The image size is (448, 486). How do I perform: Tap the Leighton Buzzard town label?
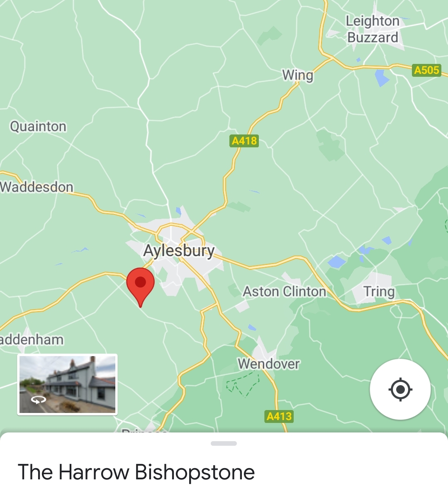click(x=373, y=29)
